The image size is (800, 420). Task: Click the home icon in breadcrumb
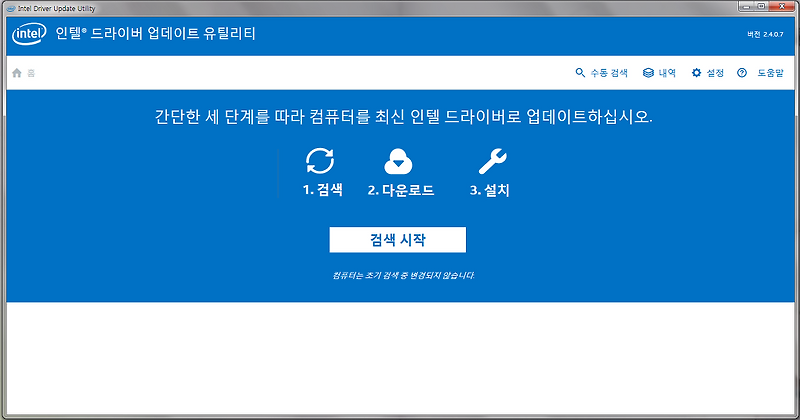point(17,73)
